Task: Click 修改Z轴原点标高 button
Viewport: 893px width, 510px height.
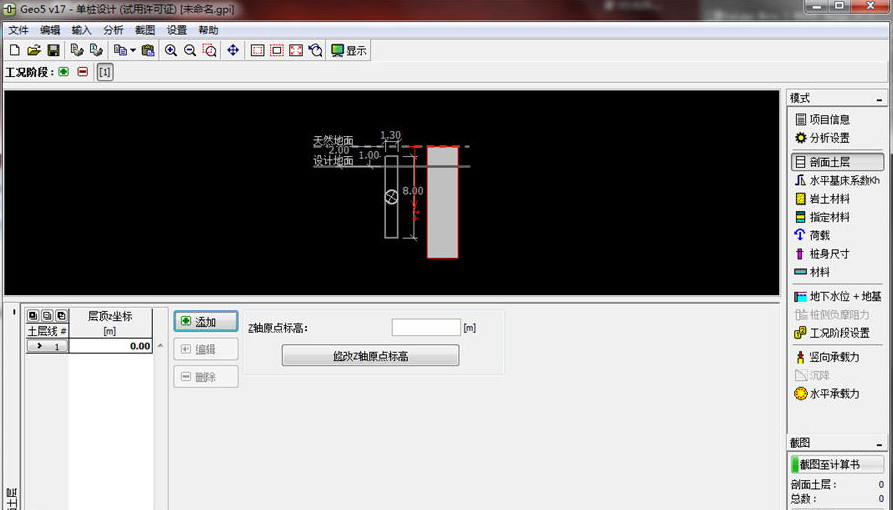Action: pyautogui.click(x=370, y=356)
